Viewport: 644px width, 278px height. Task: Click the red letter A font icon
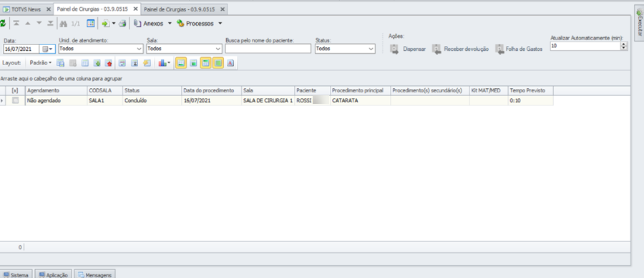230,63
